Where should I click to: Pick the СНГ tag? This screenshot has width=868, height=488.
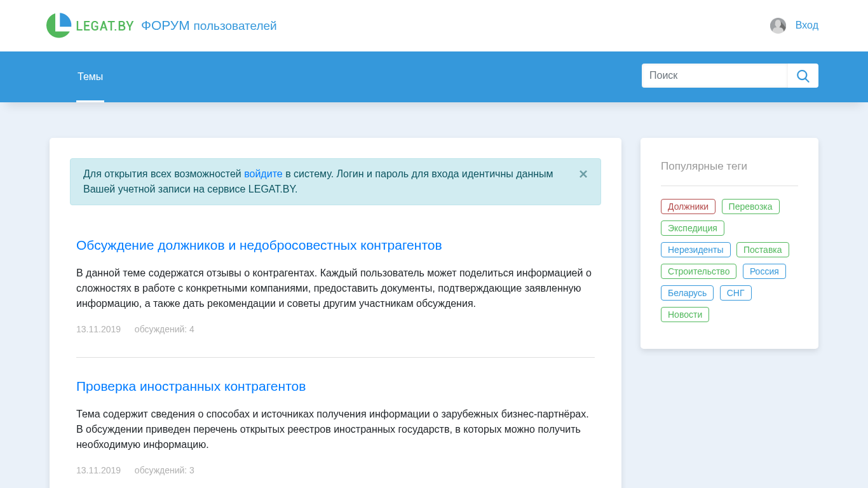pos(735,293)
